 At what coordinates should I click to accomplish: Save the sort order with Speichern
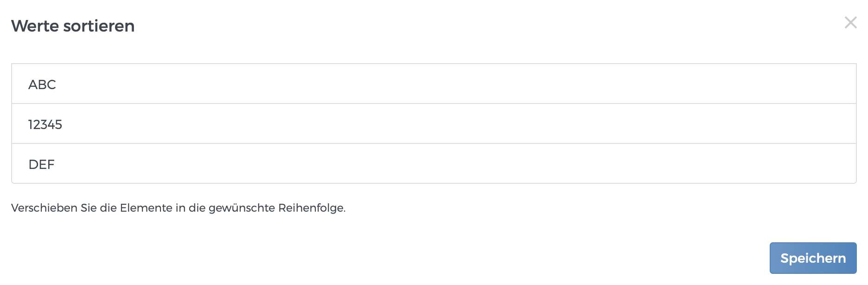[813, 258]
